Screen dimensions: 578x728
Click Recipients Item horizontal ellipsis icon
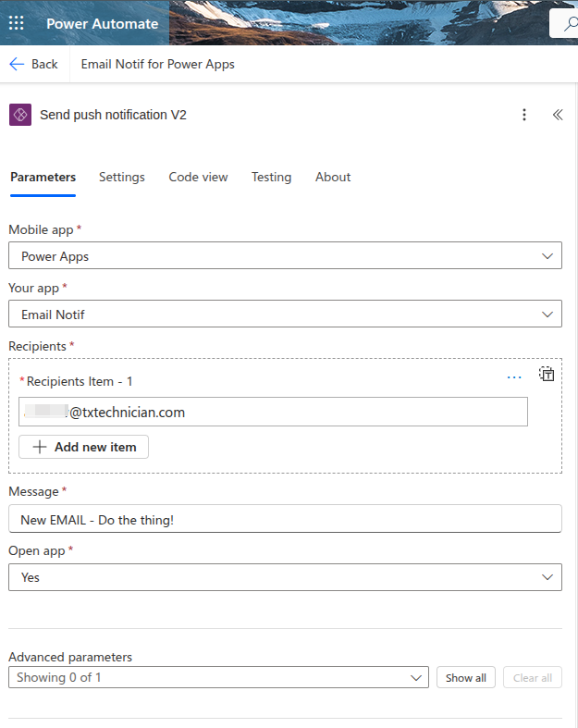514,376
